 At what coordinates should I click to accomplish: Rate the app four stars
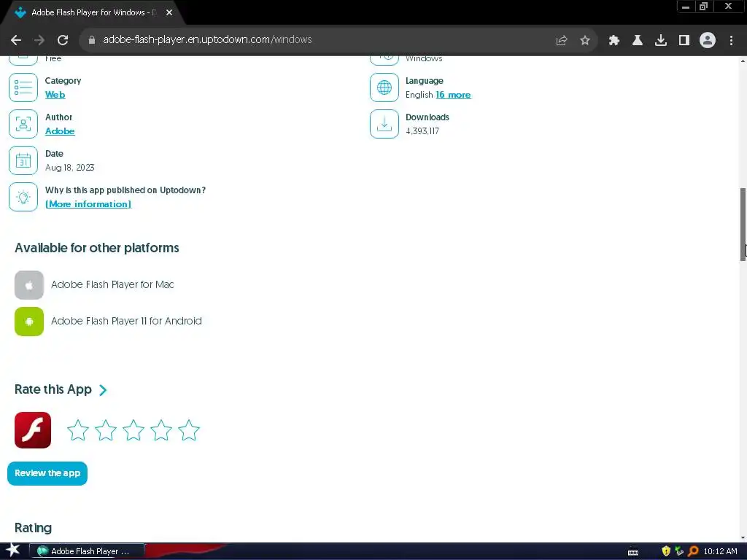(161, 430)
